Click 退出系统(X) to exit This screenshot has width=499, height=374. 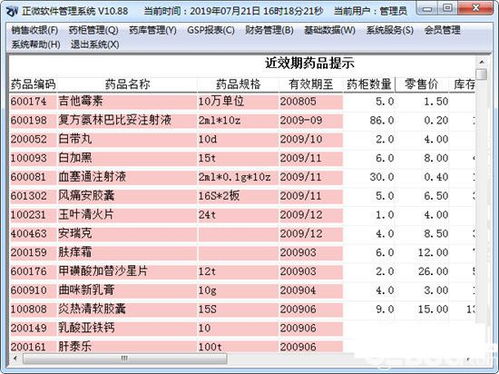(95, 44)
